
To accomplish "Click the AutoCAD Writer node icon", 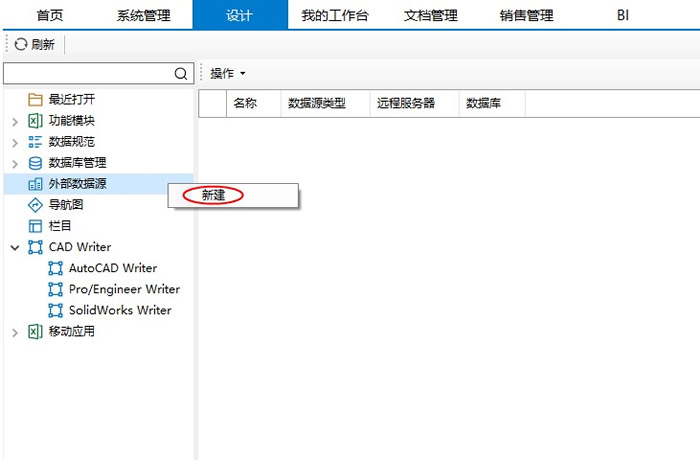I will pos(56,268).
